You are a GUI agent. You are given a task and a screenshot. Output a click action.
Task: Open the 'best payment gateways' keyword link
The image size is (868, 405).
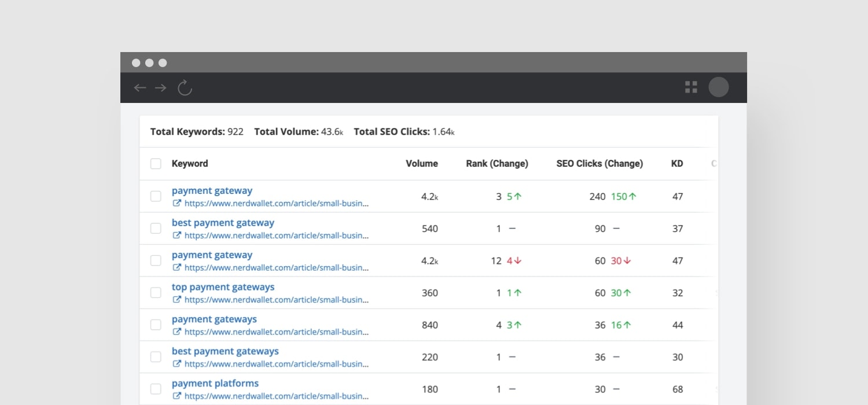(x=225, y=351)
